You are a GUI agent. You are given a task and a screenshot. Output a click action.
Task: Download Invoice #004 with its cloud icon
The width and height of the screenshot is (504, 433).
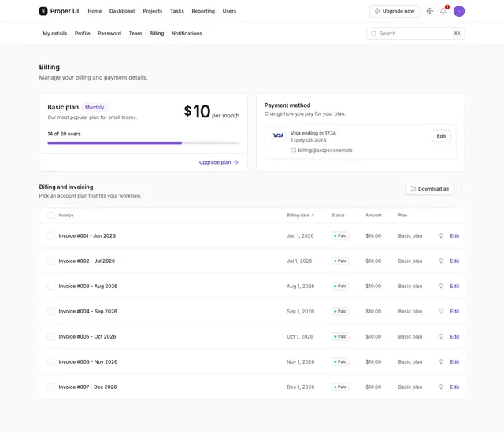coord(441,311)
